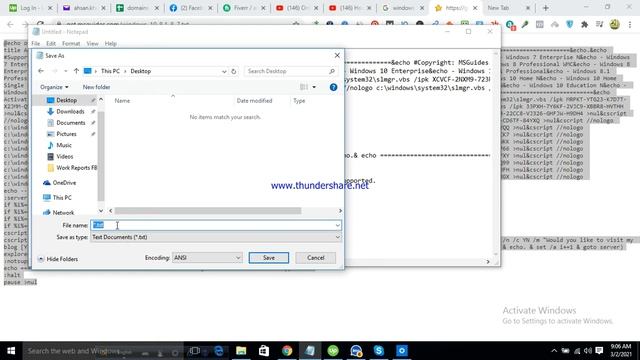Click the Refresh icon beside address bar
Screen dimensions: 640x360
click(x=233, y=71)
